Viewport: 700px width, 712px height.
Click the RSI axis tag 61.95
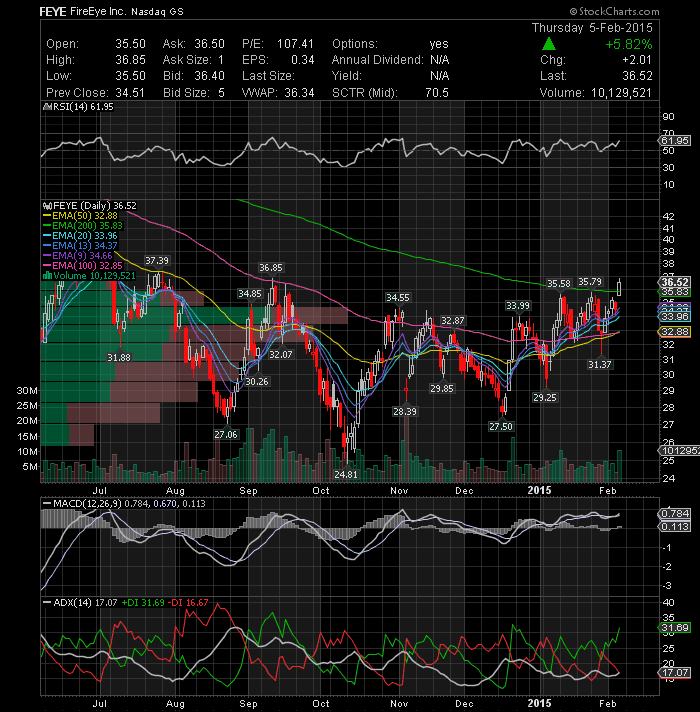point(675,141)
